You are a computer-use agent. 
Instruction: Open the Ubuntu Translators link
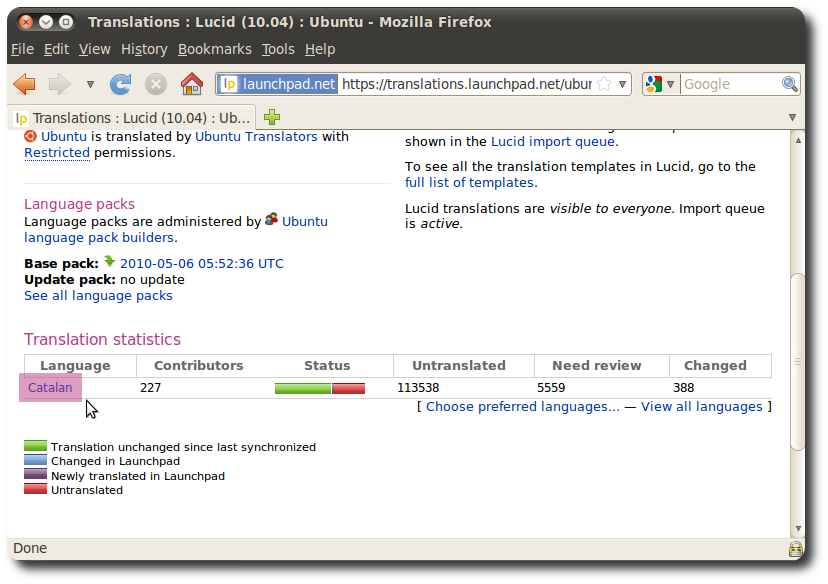click(x=256, y=137)
